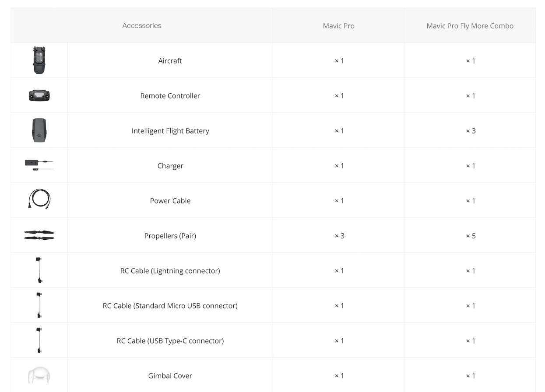Image resolution: width=545 pixels, height=392 pixels.
Task: Click the white Gimbal Cover icon
Action: [39, 375]
